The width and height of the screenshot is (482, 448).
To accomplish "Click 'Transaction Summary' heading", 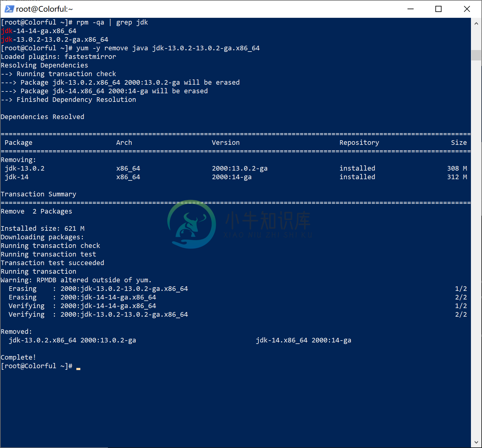I will tap(38, 194).
